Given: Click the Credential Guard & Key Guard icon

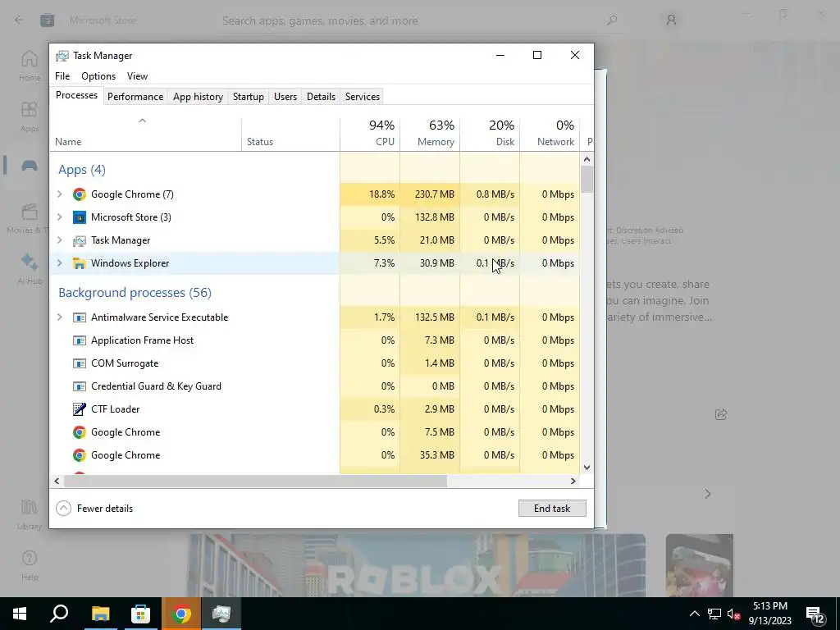Looking at the screenshot, I should click(x=80, y=387).
